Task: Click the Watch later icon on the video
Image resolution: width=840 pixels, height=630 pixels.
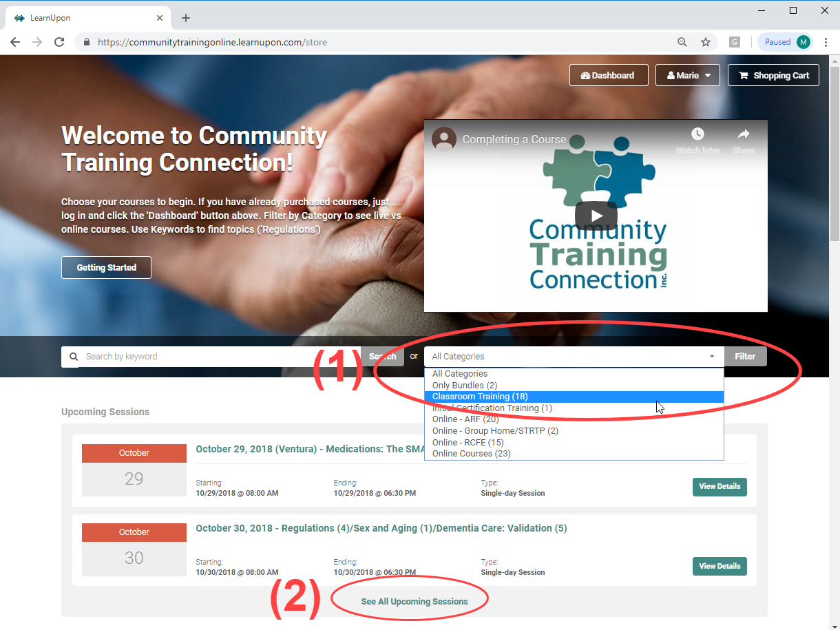Action: tap(697, 134)
